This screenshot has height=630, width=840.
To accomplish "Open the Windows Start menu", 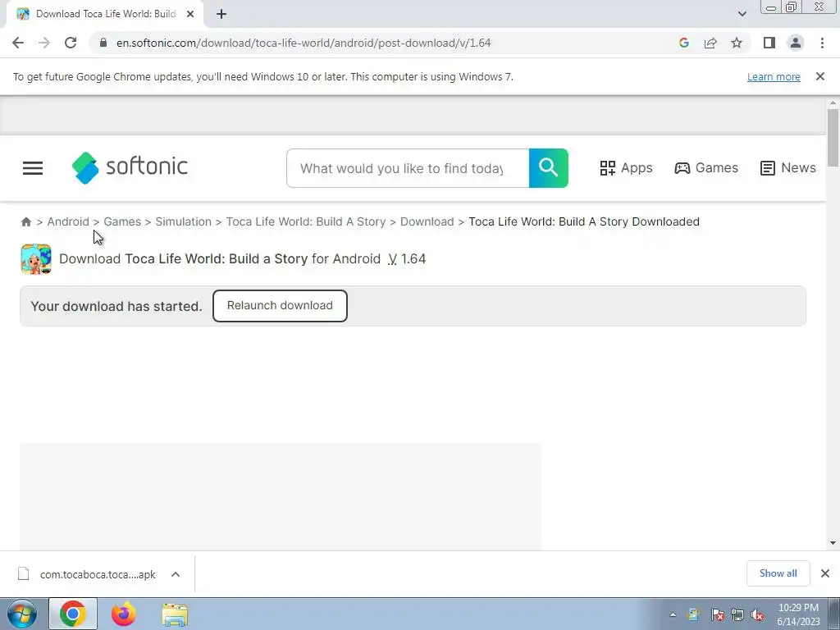I will tap(22, 614).
